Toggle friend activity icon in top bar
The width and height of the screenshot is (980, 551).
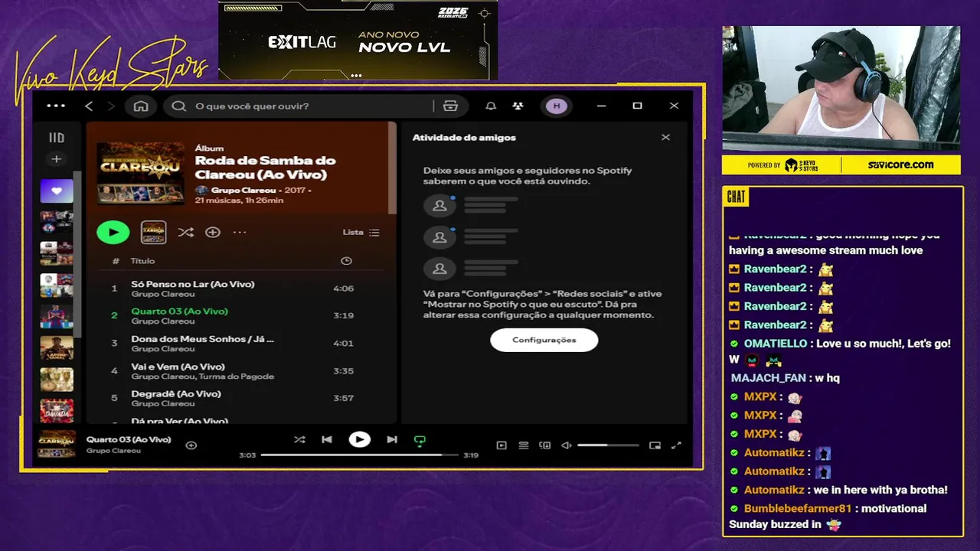[518, 106]
